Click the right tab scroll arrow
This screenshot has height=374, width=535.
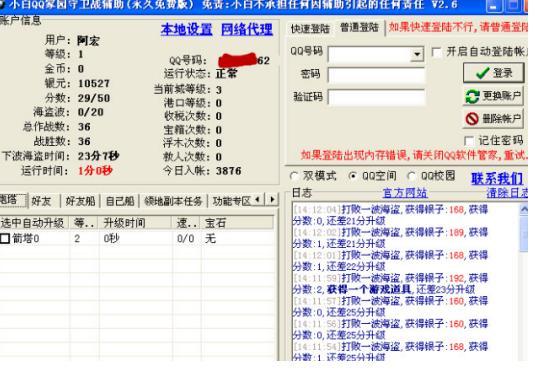(272, 200)
